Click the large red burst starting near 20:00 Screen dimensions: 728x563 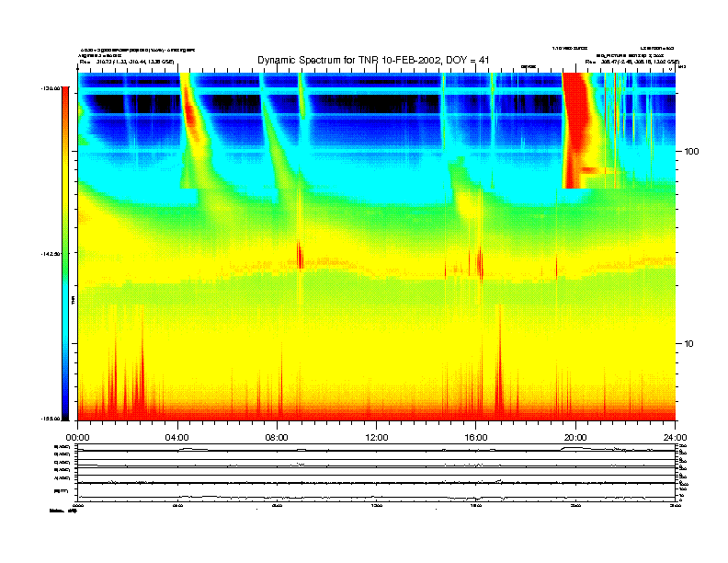tap(577, 130)
